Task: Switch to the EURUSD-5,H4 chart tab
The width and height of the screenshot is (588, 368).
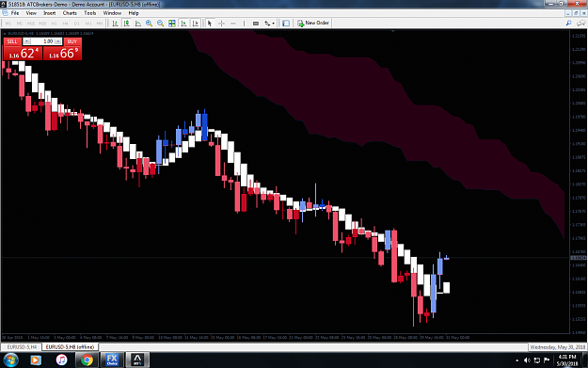Action: [22, 347]
